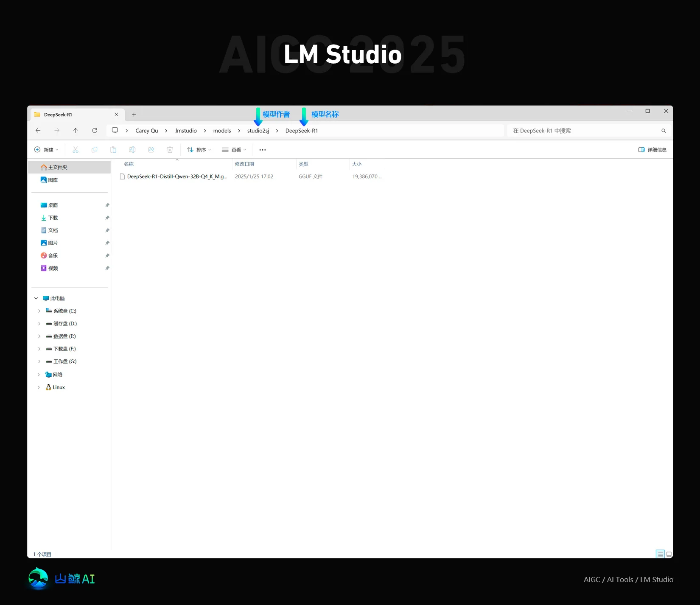This screenshot has width=700, height=605.
Task: Switch to large thumbnails view in status bar
Action: click(x=668, y=554)
